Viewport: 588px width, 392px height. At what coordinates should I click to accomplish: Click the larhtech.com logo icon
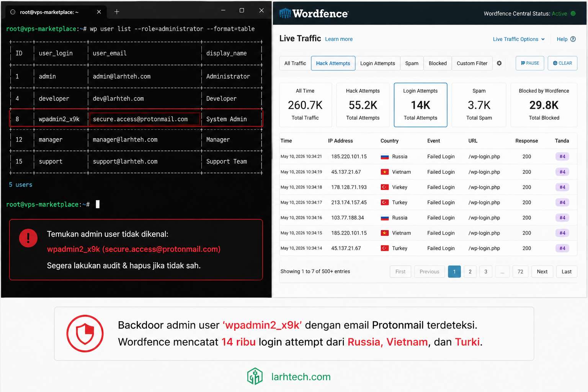point(255,376)
